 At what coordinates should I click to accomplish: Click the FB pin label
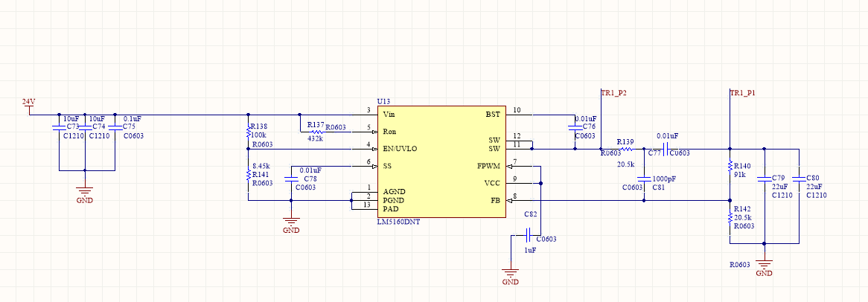(x=496, y=200)
